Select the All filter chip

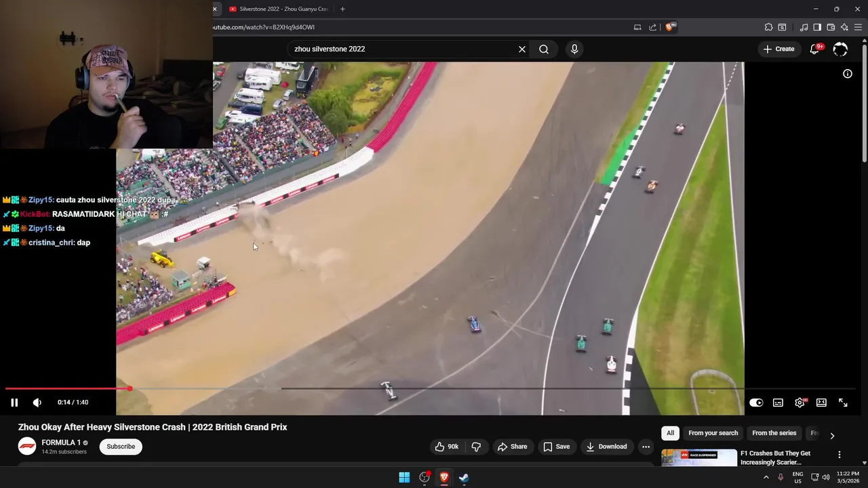coord(670,433)
